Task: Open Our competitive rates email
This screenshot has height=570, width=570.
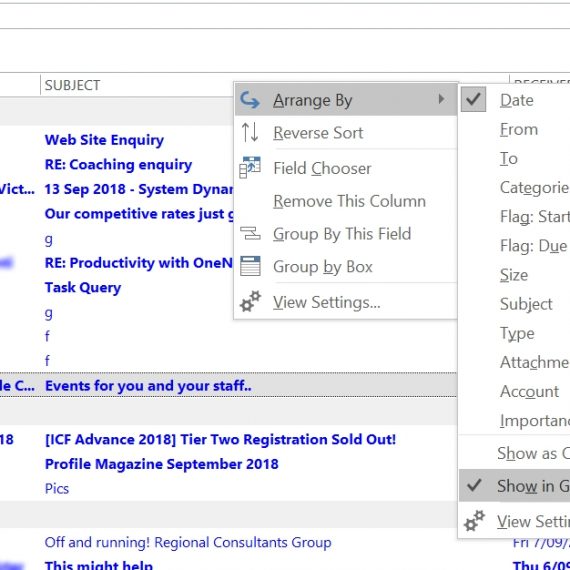Action: pos(139,214)
